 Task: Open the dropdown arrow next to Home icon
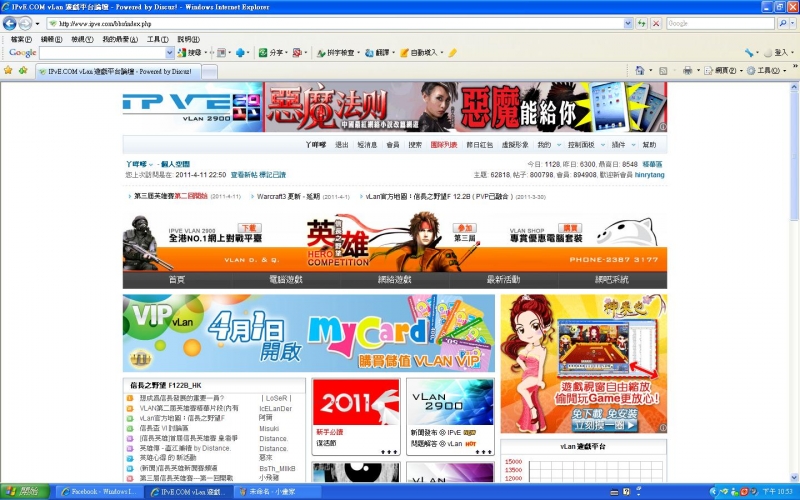650,71
